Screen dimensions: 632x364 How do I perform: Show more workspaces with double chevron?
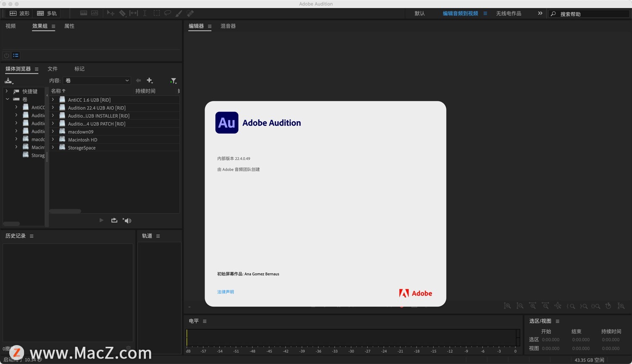coord(540,13)
